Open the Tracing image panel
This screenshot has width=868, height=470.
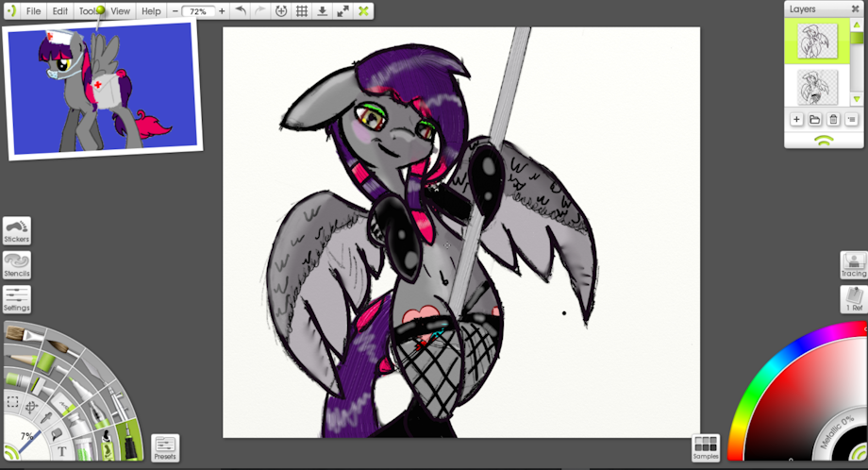pyautogui.click(x=854, y=265)
